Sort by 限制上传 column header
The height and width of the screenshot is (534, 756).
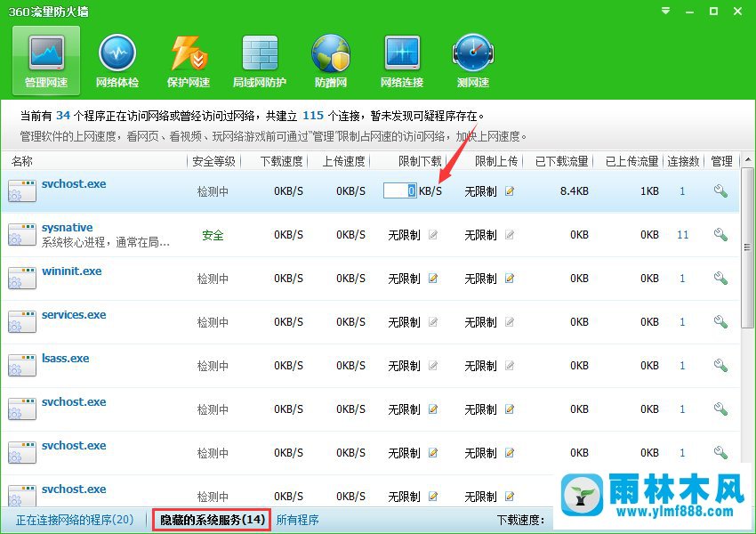point(496,161)
